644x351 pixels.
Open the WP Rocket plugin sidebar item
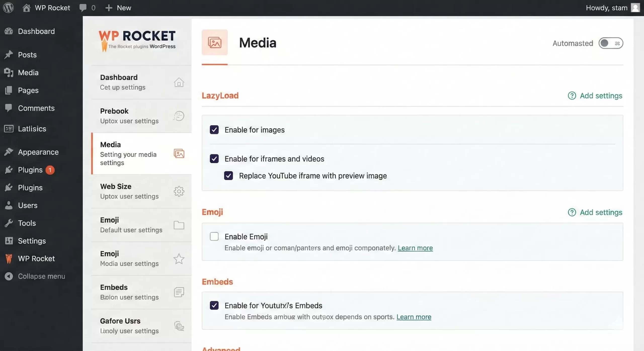click(36, 258)
